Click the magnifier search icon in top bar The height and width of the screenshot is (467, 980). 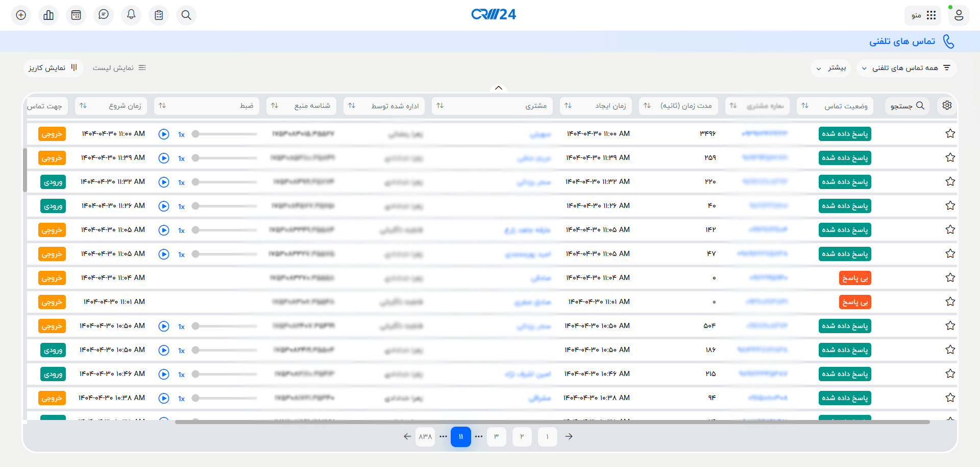coord(186,15)
